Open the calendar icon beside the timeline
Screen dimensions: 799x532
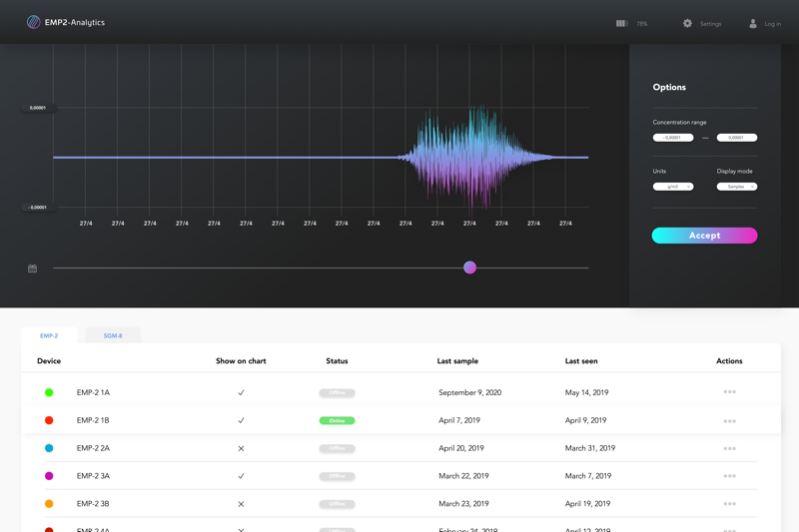pyautogui.click(x=33, y=268)
